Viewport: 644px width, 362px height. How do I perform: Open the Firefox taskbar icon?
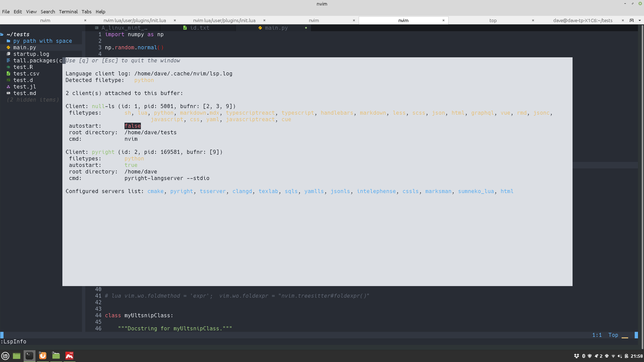coord(43,356)
